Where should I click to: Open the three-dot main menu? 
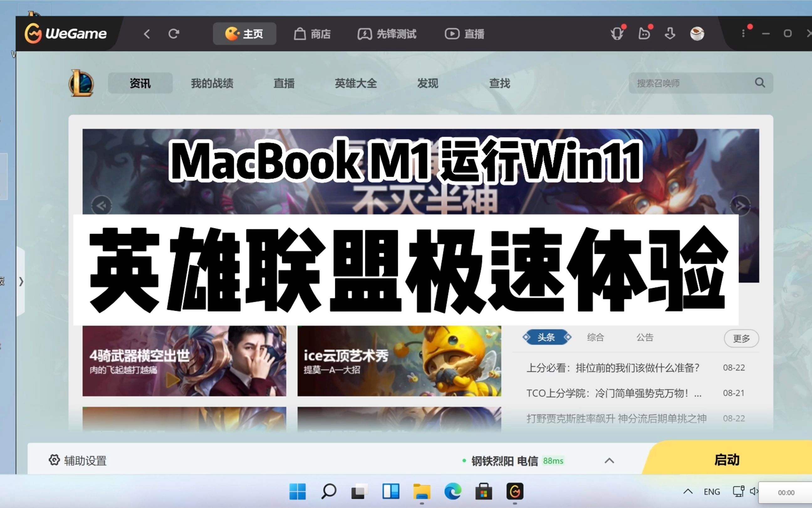[x=744, y=34]
